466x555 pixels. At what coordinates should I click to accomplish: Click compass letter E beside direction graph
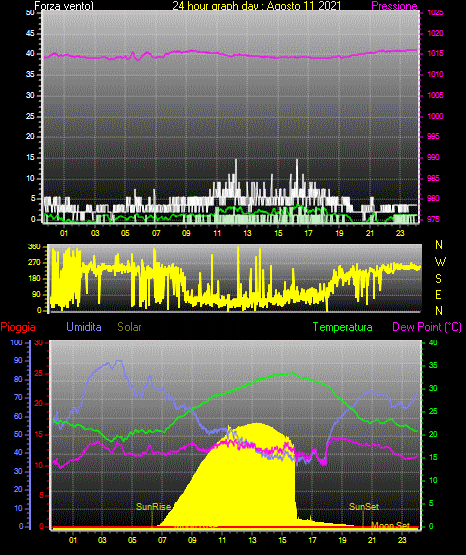pyautogui.click(x=438, y=294)
